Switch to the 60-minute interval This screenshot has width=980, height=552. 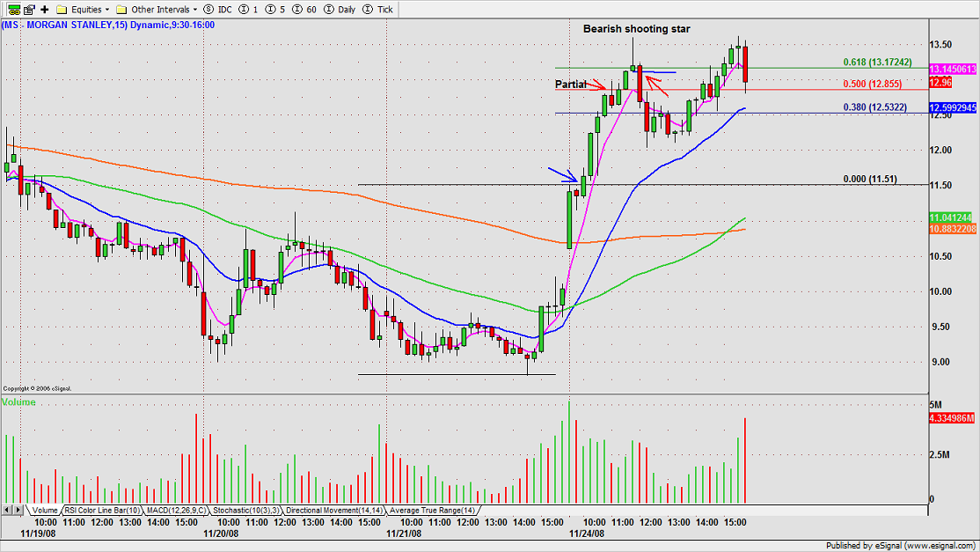[x=304, y=10]
